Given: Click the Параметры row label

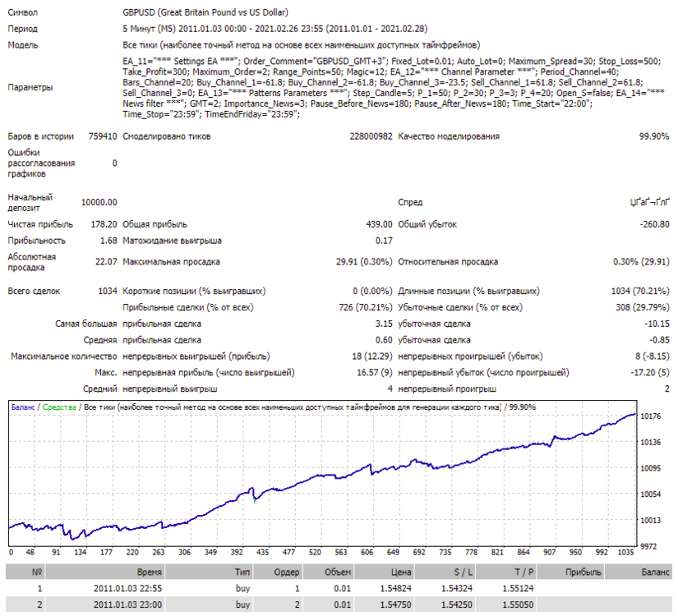Looking at the screenshot, I should (30, 87).
